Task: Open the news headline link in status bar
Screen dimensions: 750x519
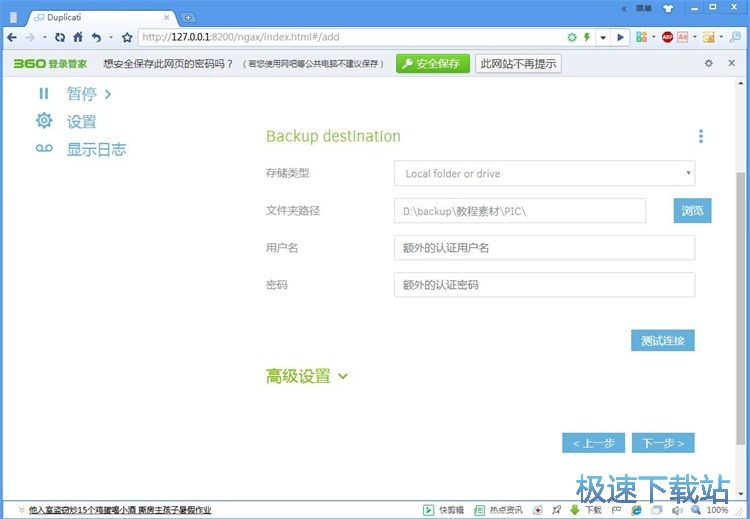Action: (x=120, y=510)
